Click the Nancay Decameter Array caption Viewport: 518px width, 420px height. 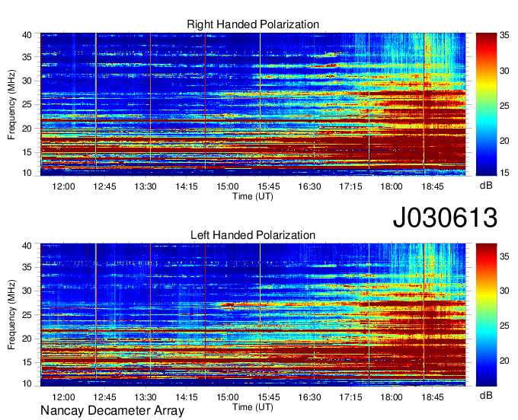[x=112, y=411]
